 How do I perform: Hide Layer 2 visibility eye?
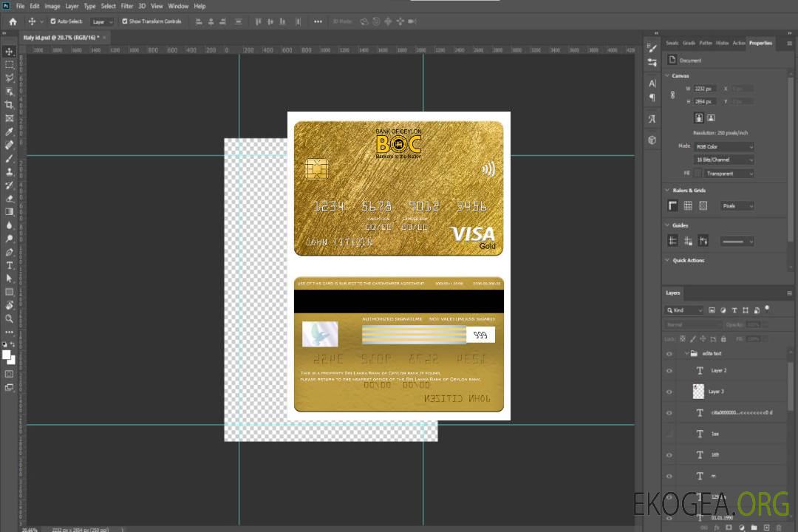[x=669, y=371]
